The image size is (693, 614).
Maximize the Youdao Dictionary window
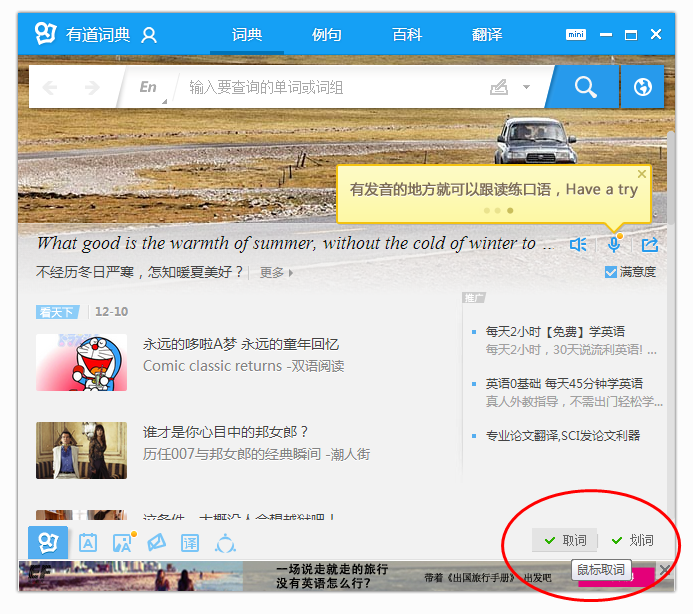[x=631, y=34]
